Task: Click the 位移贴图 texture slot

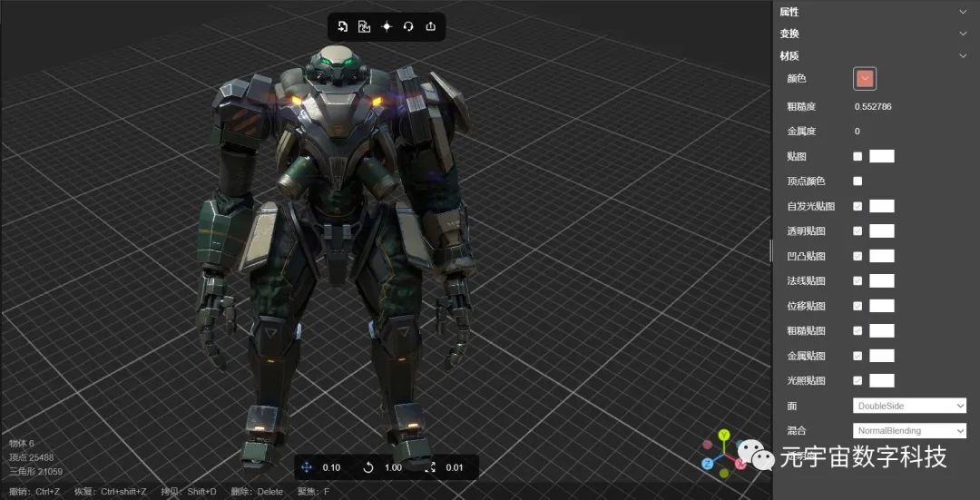Action: pos(882,306)
